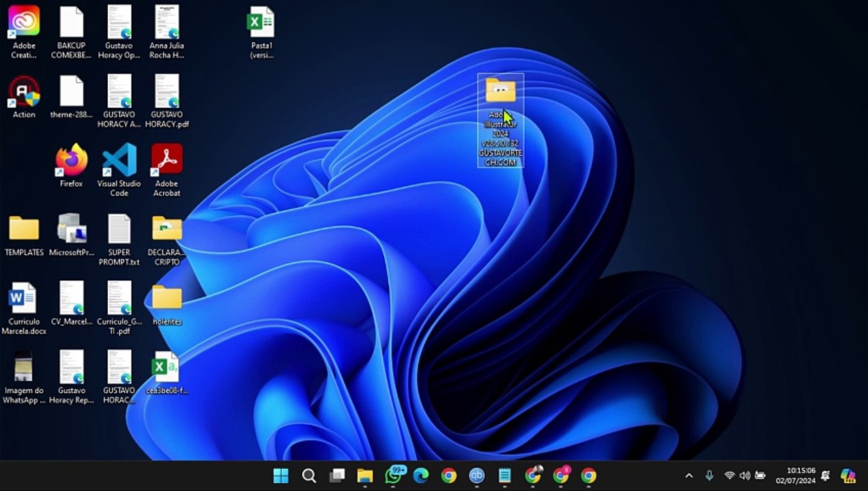Open Wi-Fi network quick settings
This screenshot has height=491, width=868.
pyautogui.click(x=729, y=475)
